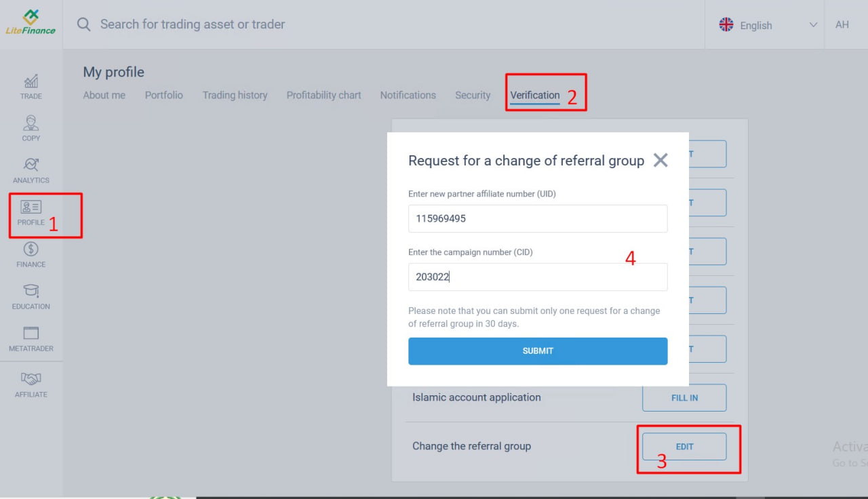This screenshot has height=499, width=868.
Task: Click the campaign number CID field
Action: point(538,277)
